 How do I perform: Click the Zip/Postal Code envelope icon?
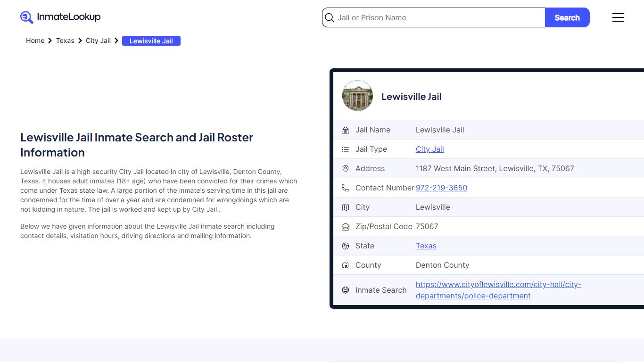pyautogui.click(x=346, y=227)
